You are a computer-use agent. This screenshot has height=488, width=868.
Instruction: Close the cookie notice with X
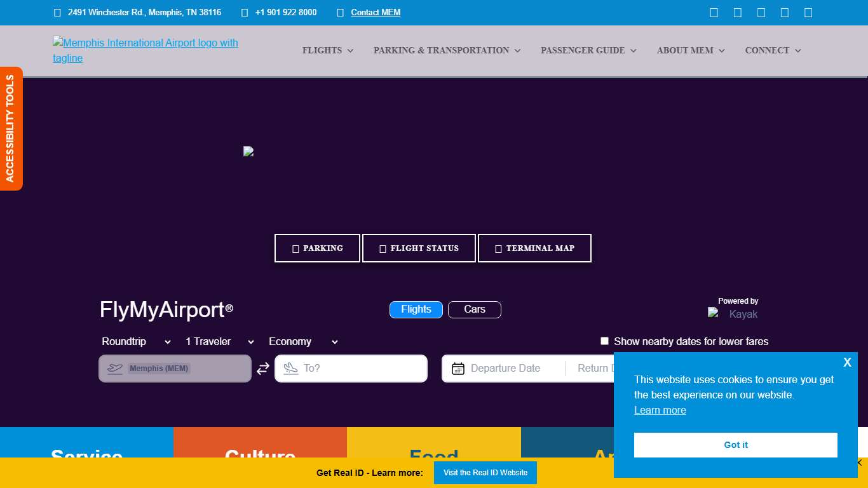[x=847, y=362]
